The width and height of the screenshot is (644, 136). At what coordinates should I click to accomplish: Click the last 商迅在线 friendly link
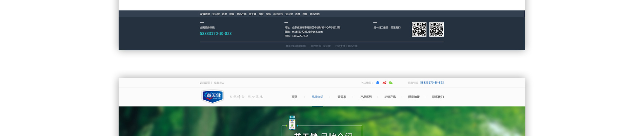tap(315, 14)
